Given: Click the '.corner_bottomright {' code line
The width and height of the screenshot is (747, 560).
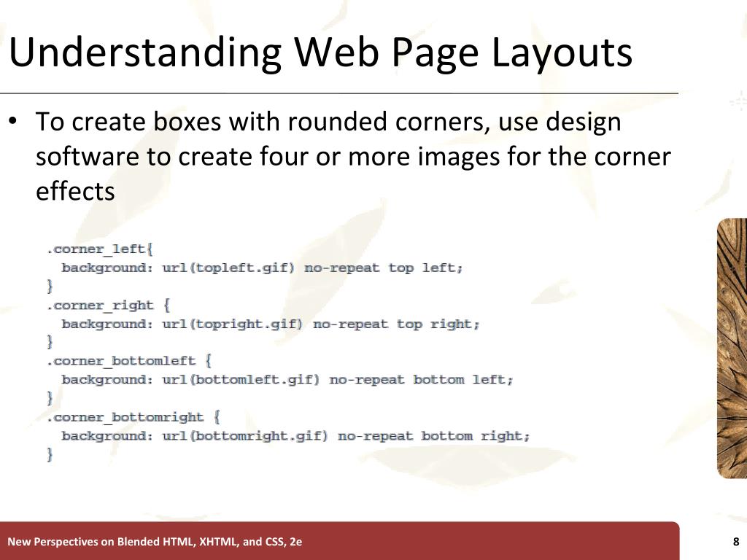Looking at the screenshot, I should pyautogui.click(x=133, y=417).
